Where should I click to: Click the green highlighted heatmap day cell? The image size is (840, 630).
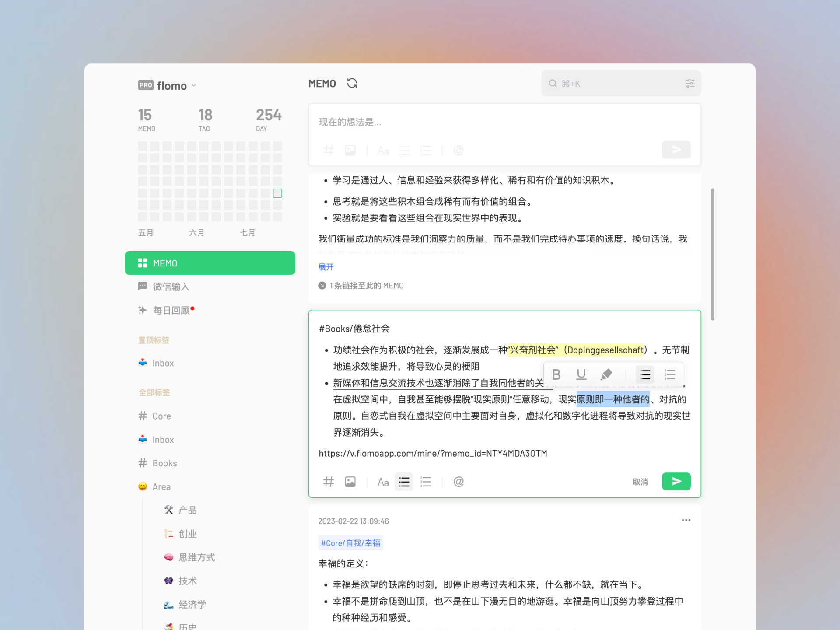277,193
